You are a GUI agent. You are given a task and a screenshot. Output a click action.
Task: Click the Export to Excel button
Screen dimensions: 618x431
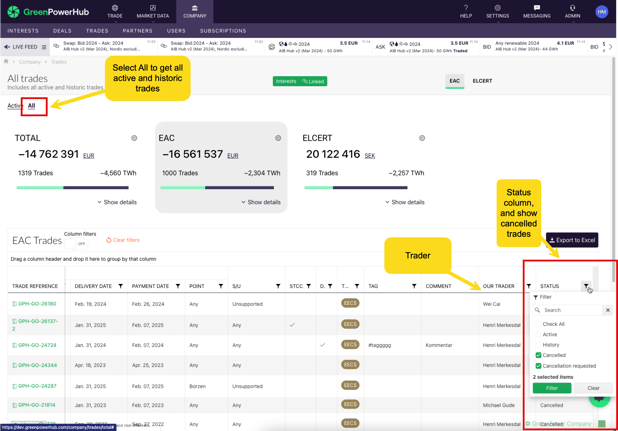click(x=572, y=240)
